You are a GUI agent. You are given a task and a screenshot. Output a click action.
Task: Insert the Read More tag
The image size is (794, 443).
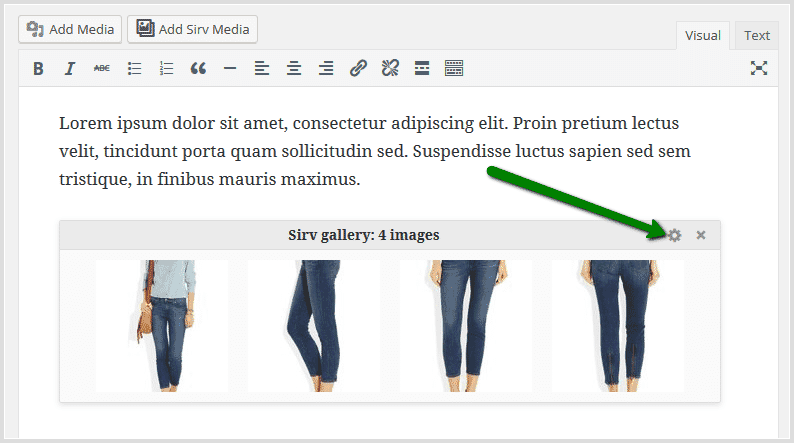point(422,68)
